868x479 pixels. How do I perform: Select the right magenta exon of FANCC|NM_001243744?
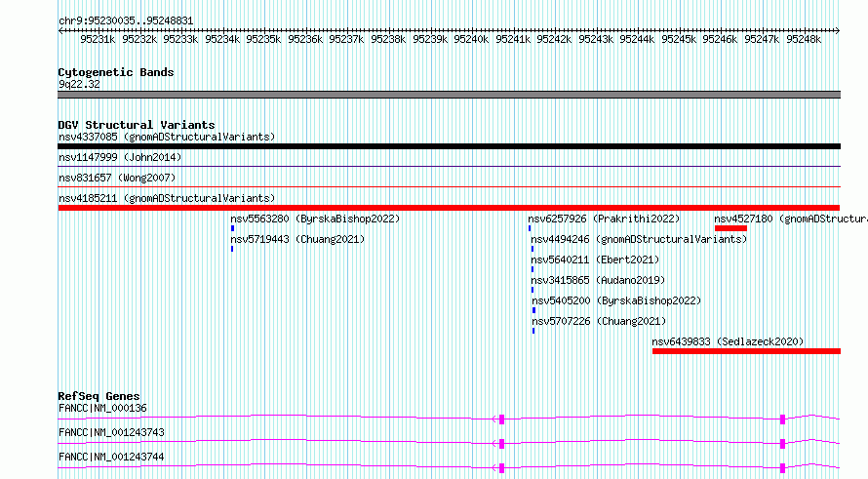783,468
